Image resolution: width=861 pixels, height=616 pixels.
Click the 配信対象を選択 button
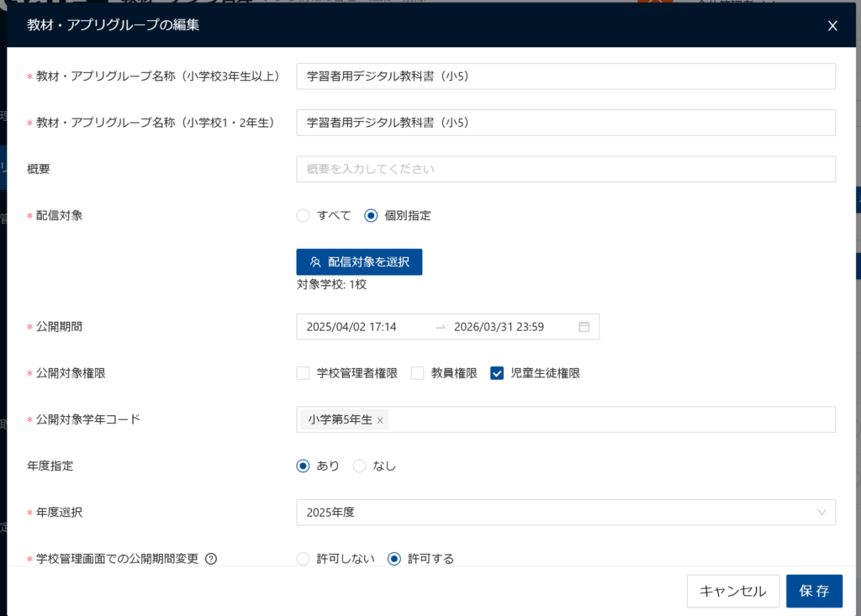pyautogui.click(x=359, y=262)
